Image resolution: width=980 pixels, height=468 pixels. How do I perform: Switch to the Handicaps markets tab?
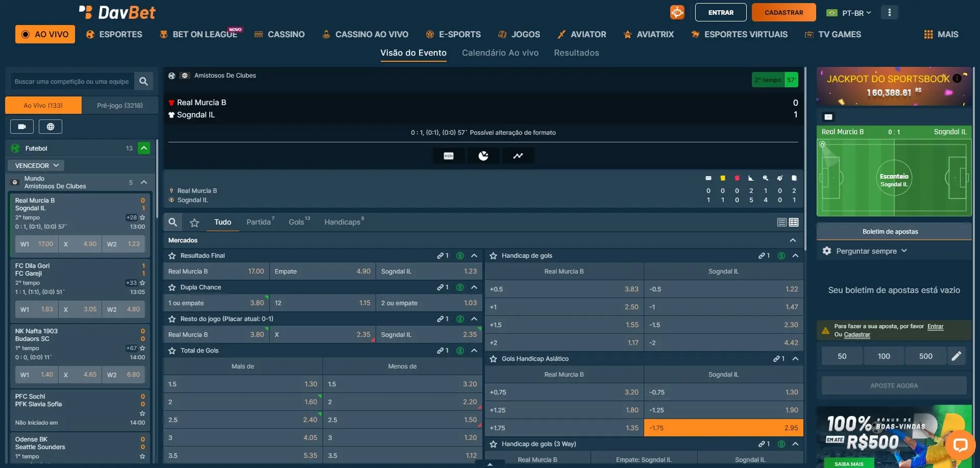click(x=342, y=222)
